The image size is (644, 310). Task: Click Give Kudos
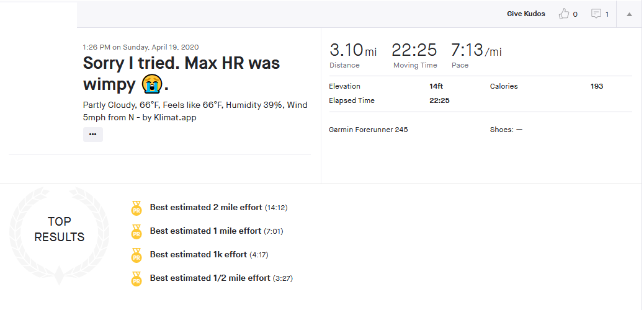(x=525, y=14)
